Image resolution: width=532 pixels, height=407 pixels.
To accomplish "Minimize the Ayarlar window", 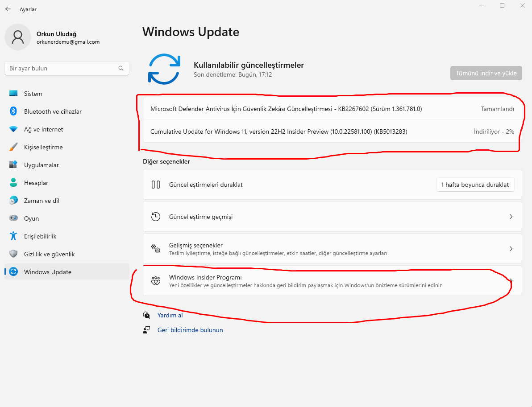I will click(x=482, y=5).
